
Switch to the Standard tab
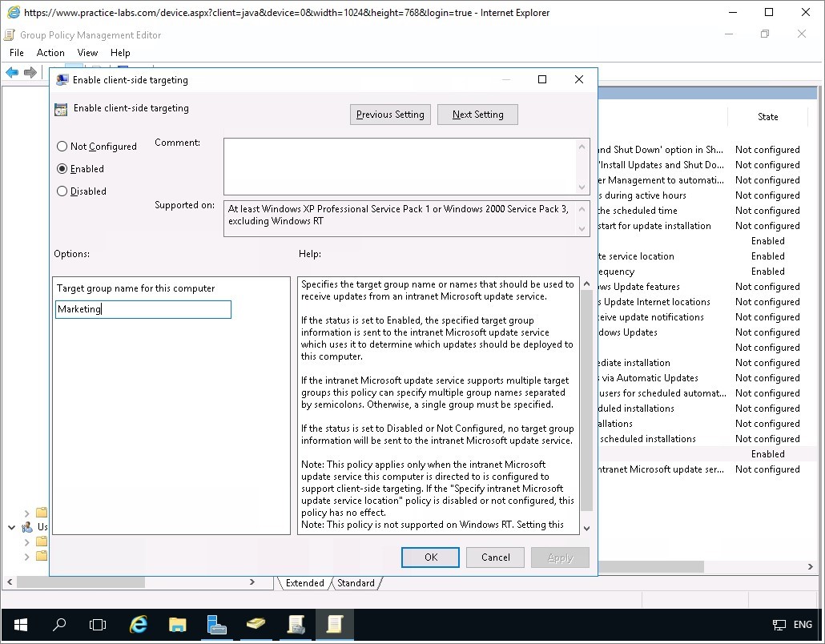(x=356, y=583)
